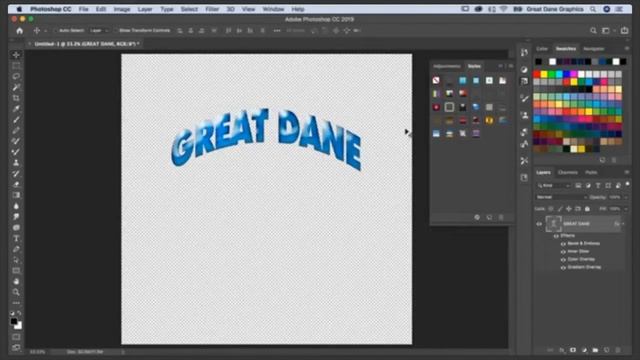Switch to the Channels tab
The width and height of the screenshot is (640, 360).
click(568, 172)
